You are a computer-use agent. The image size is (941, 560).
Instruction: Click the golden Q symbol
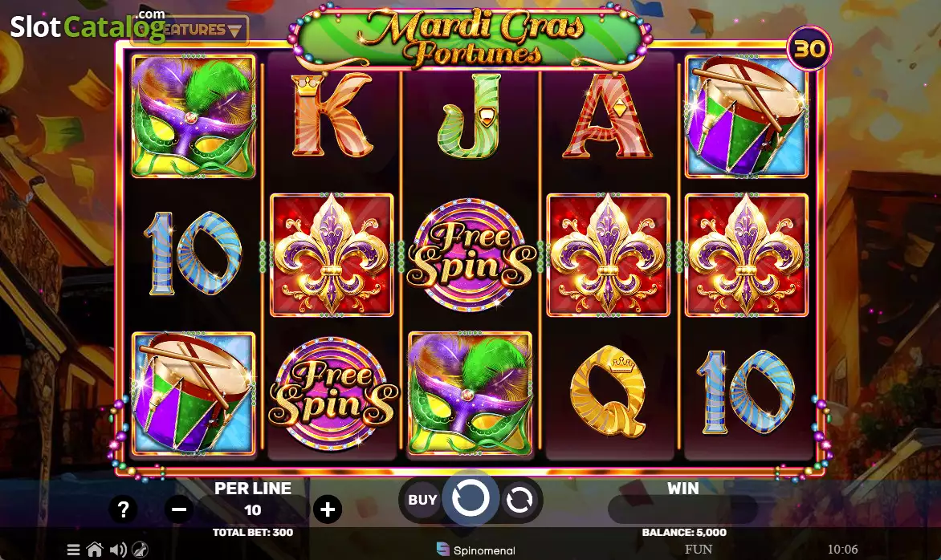pyautogui.click(x=608, y=390)
